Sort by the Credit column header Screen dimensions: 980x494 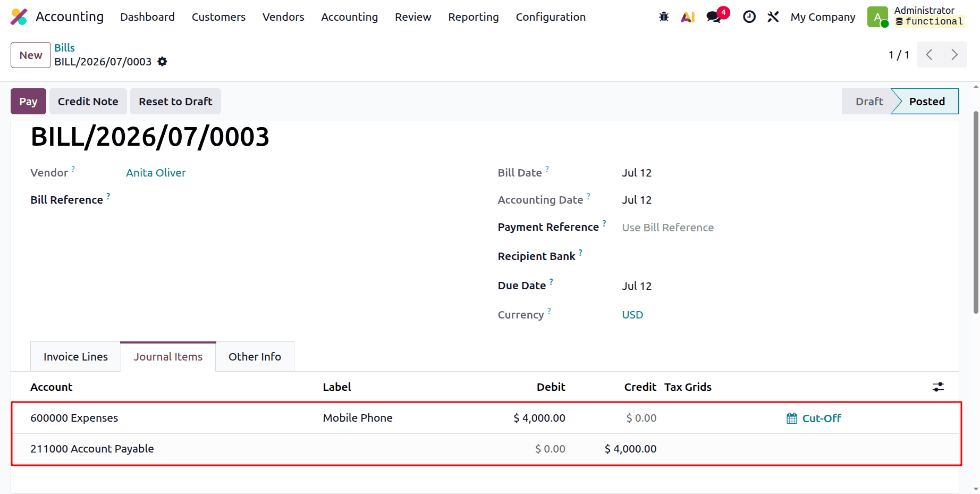click(640, 387)
